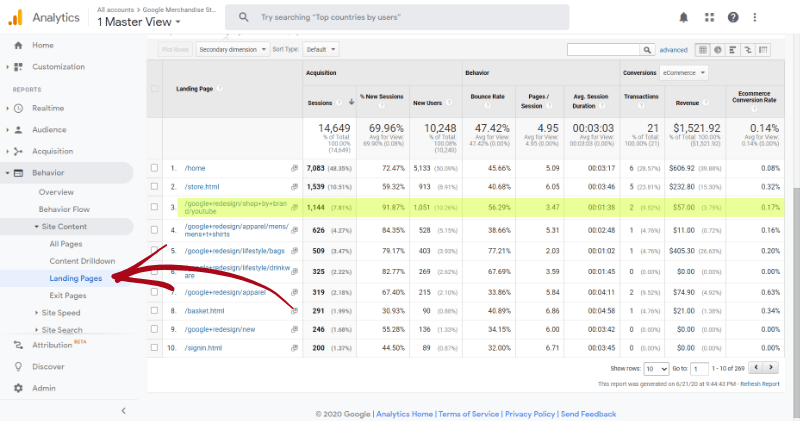Click the top Analytics search box
Screen dimensions: 800x421
pos(397,17)
